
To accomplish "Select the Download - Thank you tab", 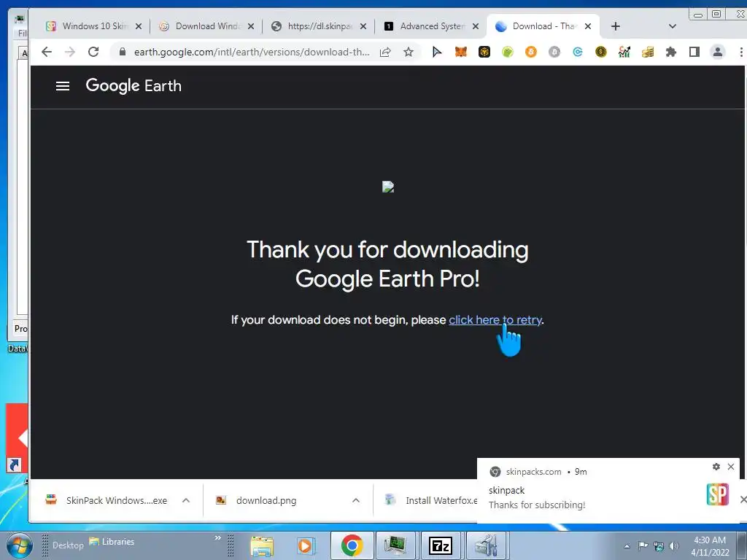I will (543, 26).
